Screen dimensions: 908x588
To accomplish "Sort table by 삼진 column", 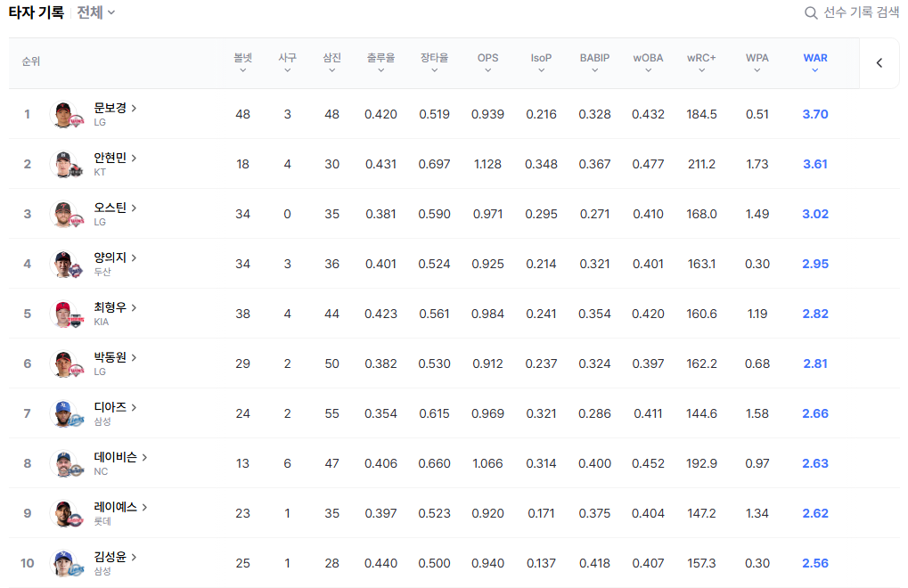I will (331, 63).
